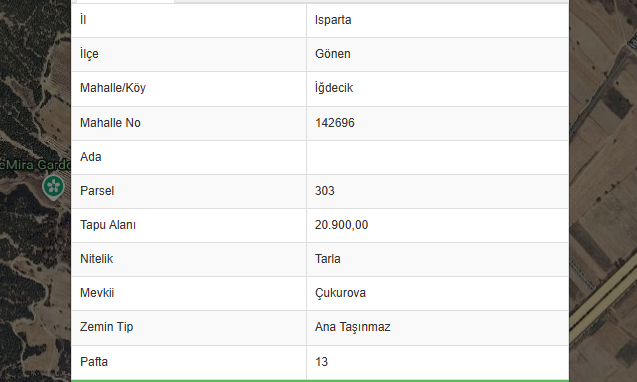
Task: Click the Nitelik row label
Action: pos(97,259)
